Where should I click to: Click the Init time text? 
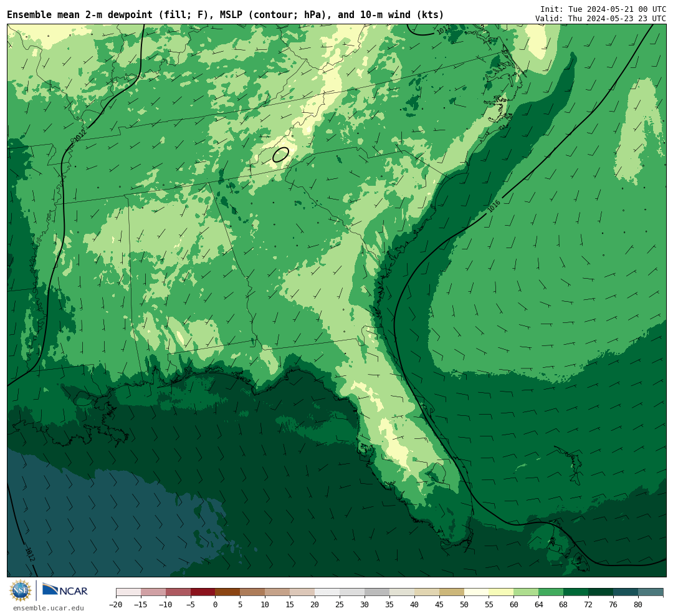[x=603, y=9]
